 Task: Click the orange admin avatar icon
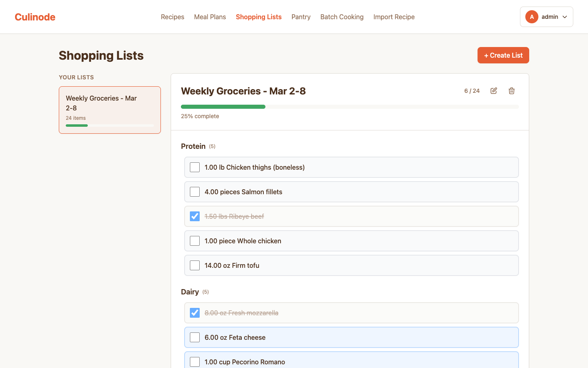pos(532,17)
